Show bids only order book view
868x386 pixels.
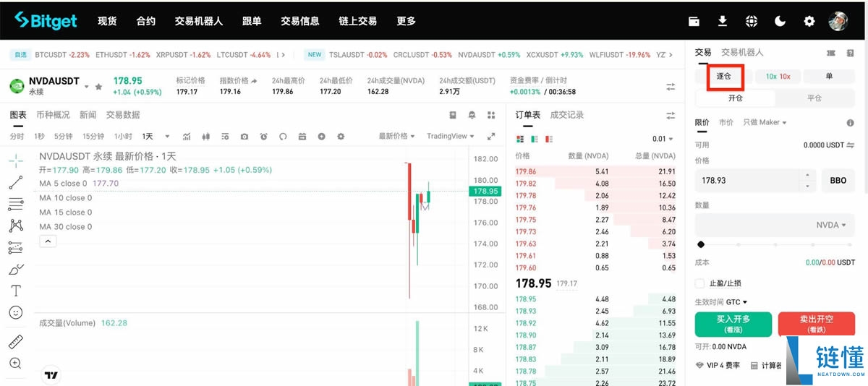[535, 139]
